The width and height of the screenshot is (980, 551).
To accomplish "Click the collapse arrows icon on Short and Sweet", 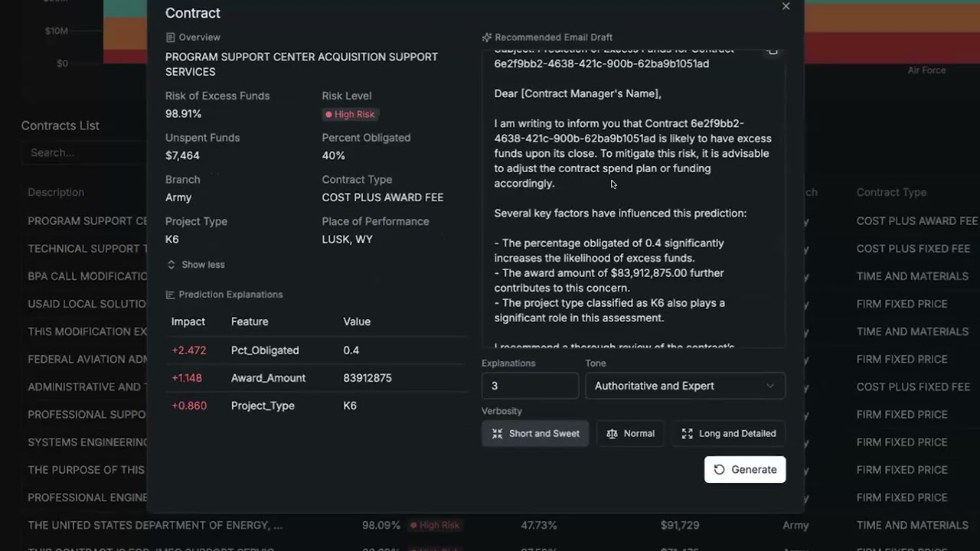I will click(497, 434).
